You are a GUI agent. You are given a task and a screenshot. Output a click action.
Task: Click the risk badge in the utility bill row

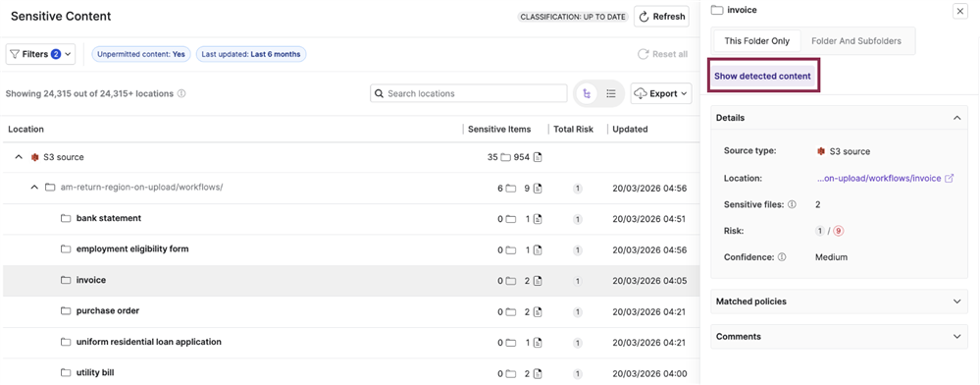click(578, 374)
